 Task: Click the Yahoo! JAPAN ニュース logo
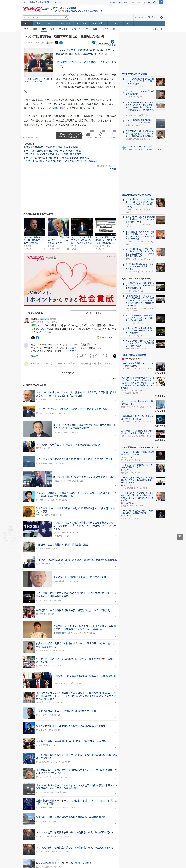[37, 9]
